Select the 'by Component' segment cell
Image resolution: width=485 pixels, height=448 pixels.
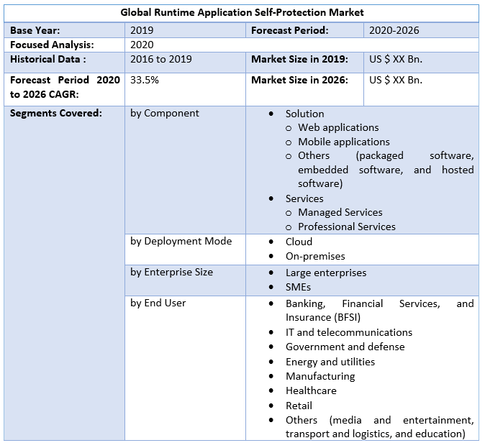pos(165,113)
